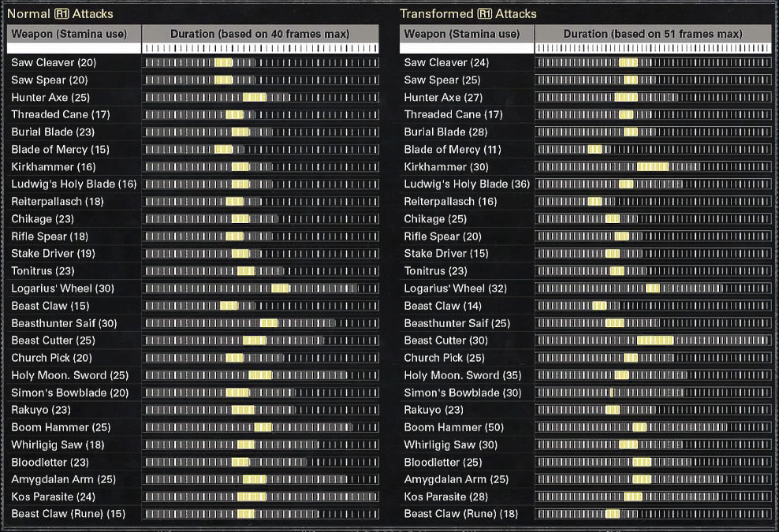Click yellow active-frames bar for Beast Cutter (30)
The width and height of the screenshot is (779, 532).
click(655, 340)
